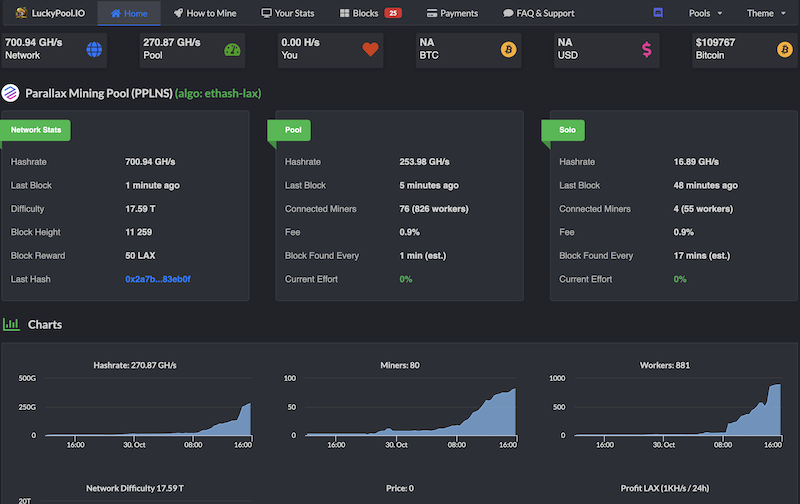Image resolution: width=800 pixels, height=504 pixels.
Task: Click the Parallax coin logo icon
Action: pos(10,93)
